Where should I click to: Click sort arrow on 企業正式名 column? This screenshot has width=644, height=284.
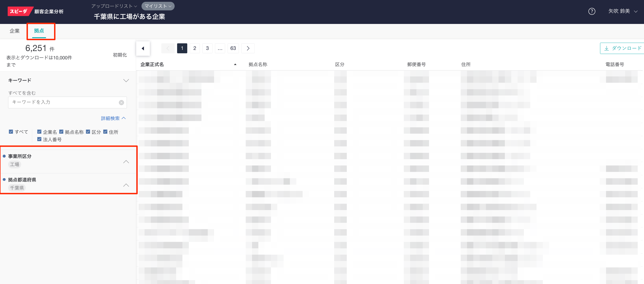click(235, 64)
